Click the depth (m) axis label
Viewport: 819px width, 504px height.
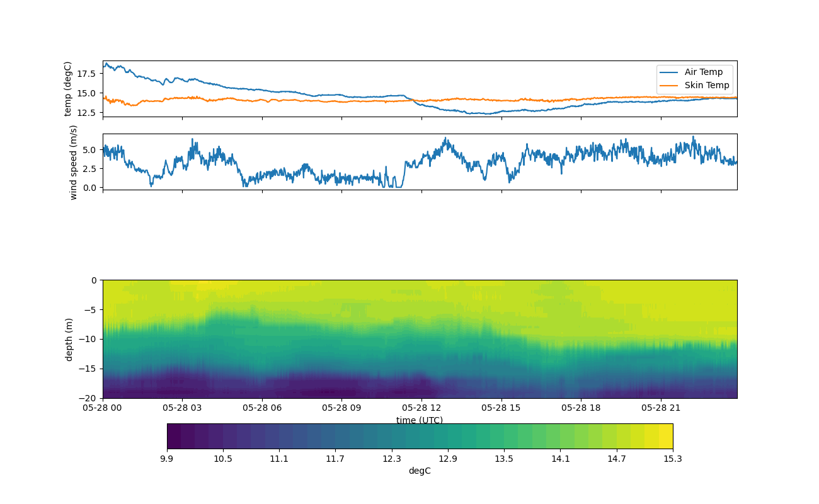tap(69, 339)
